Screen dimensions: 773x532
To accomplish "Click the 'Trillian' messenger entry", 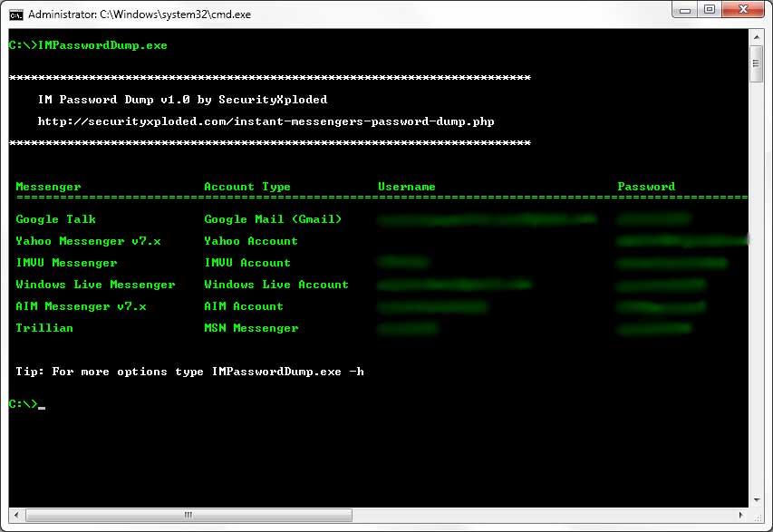I will 44,328.
